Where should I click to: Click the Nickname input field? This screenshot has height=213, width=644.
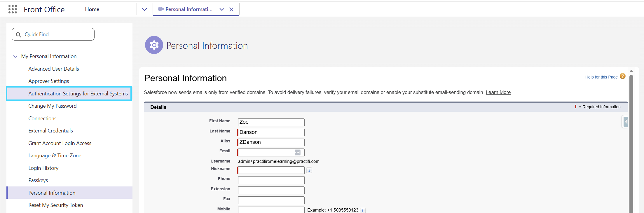271,170
